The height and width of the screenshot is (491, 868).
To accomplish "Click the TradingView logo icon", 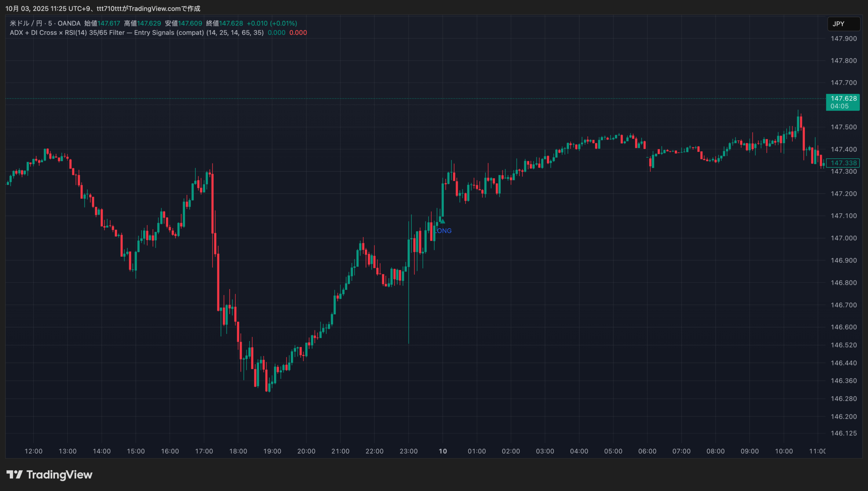I will point(14,474).
